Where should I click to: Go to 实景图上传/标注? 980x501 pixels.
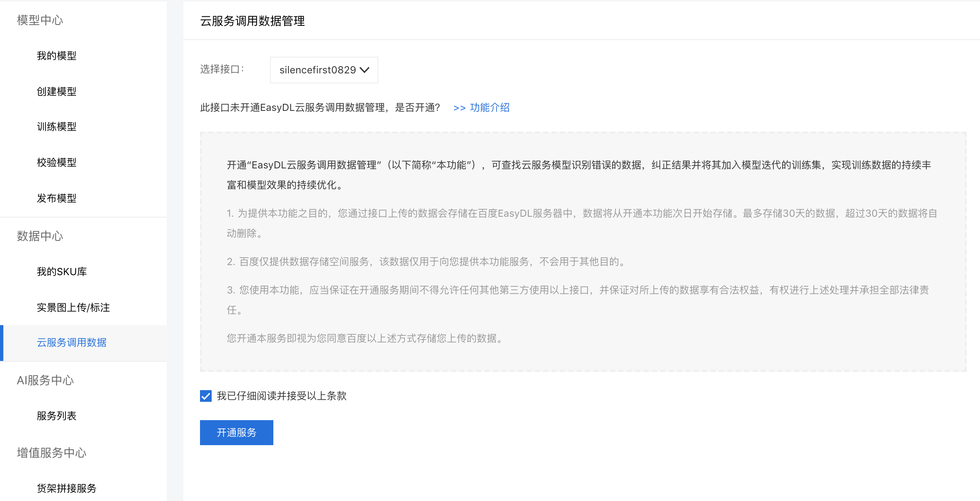coord(73,308)
